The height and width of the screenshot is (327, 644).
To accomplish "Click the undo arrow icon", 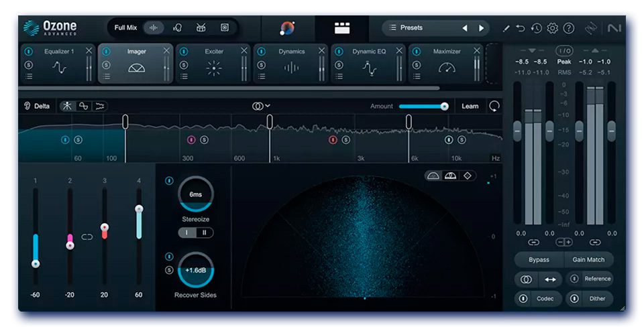I will click(521, 28).
